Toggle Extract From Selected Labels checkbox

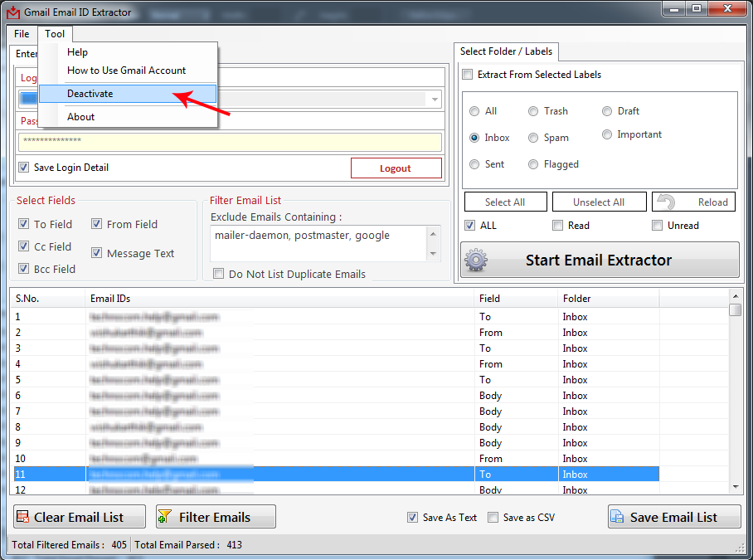[x=467, y=75]
